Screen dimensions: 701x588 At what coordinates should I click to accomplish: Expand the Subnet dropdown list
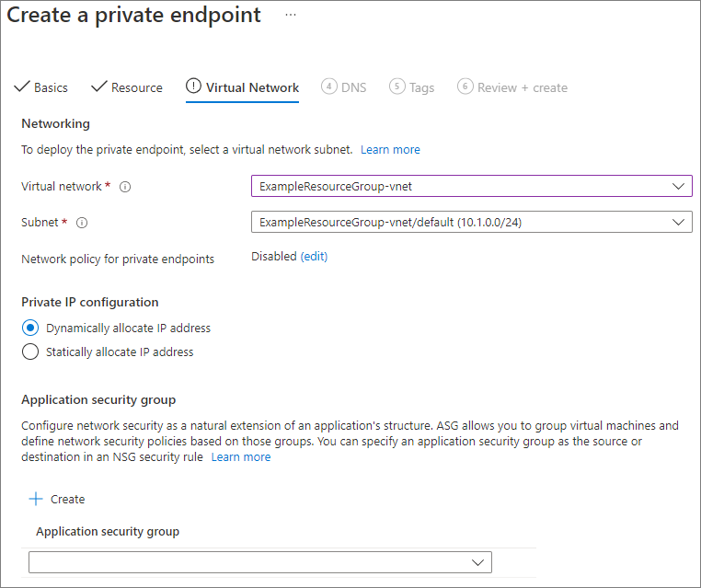pos(471,222)
